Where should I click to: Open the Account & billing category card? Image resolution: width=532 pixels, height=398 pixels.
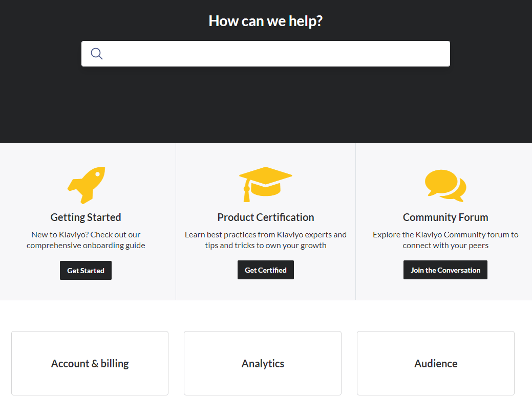(x=90, y=363)
